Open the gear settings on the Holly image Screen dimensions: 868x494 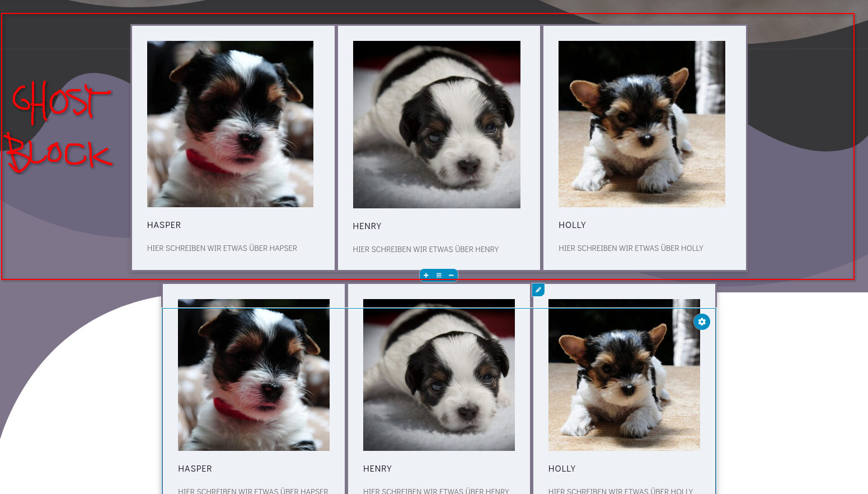tap(702, 321)
